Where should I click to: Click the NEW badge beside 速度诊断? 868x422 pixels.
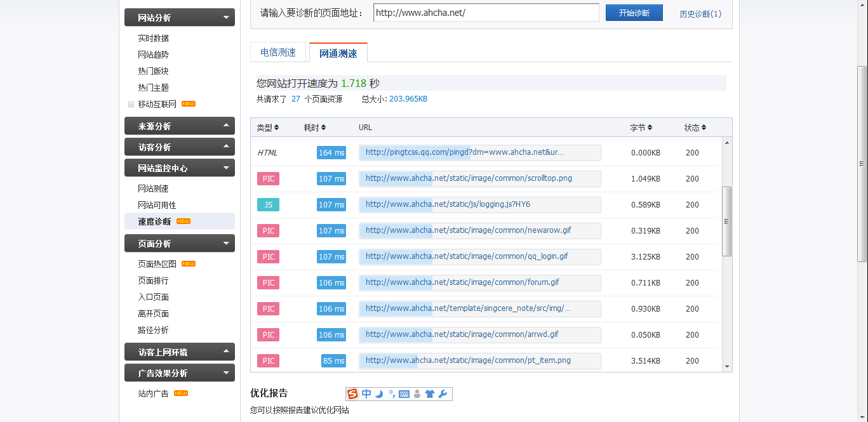184,221
